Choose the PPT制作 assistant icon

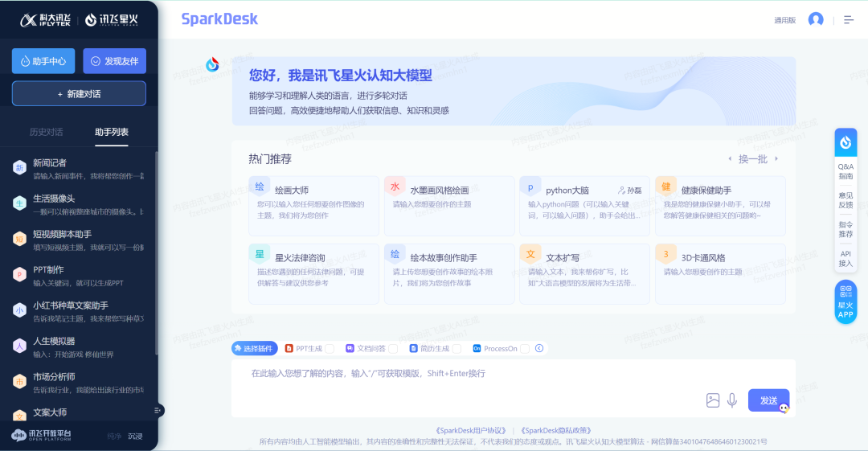pyautogui.click(x=19, y=274)
